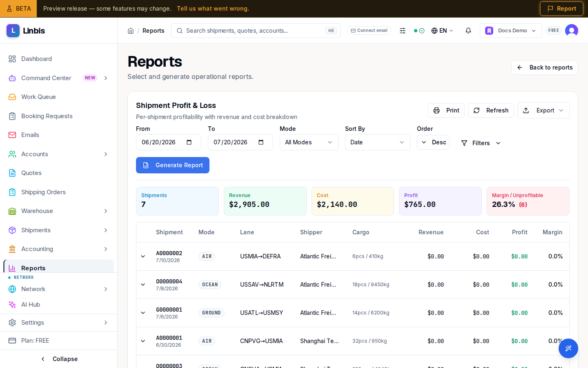Open the display settings sliders icon
The width and height of the screenshot is (588, 368).
point(403,31)
